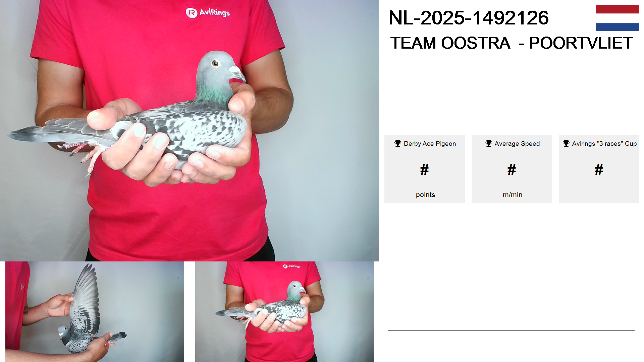Image resolution: width=644 pixels, height=362 pixels.
Task: Select the main pigeon photo
Action: point(190,131)
